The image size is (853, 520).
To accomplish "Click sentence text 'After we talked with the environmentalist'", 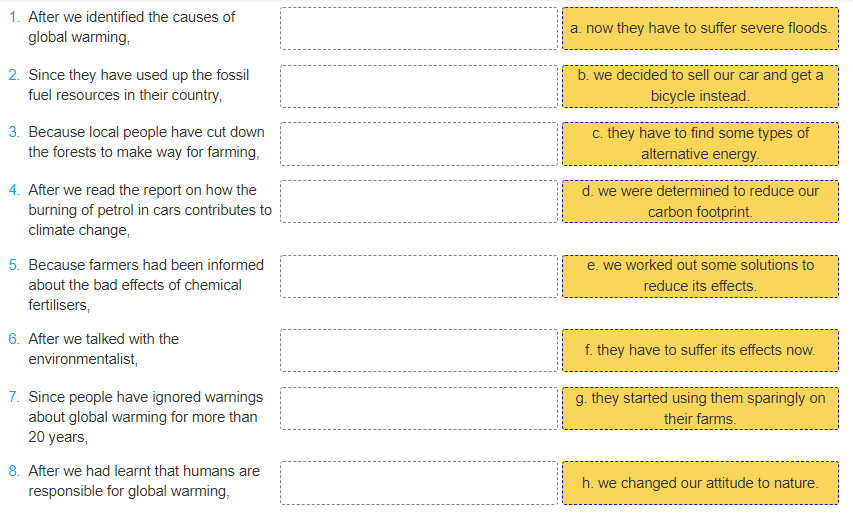I will coord(103,349).
